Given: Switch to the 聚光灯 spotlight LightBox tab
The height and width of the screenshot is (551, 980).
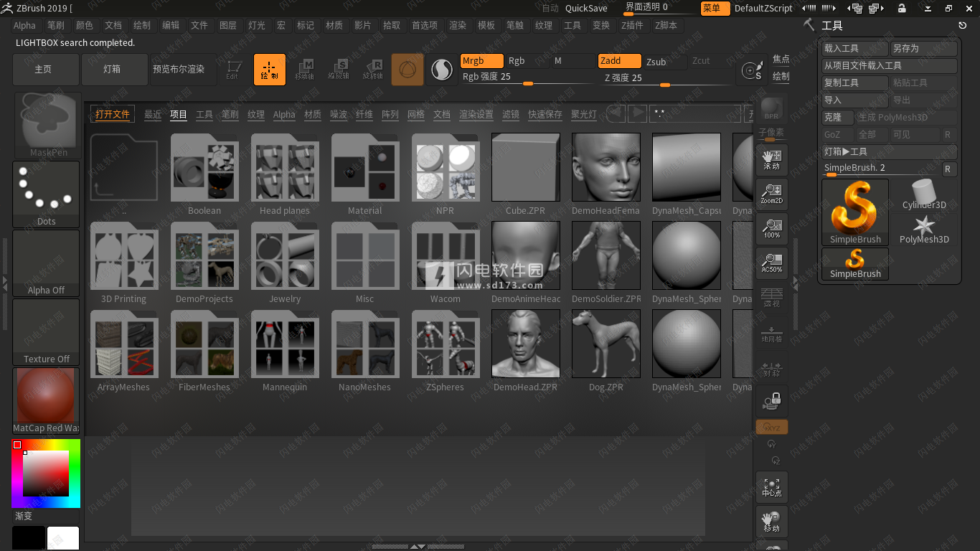Looking at the screenshot, I should pyautogui.click(x=583, y=115).
